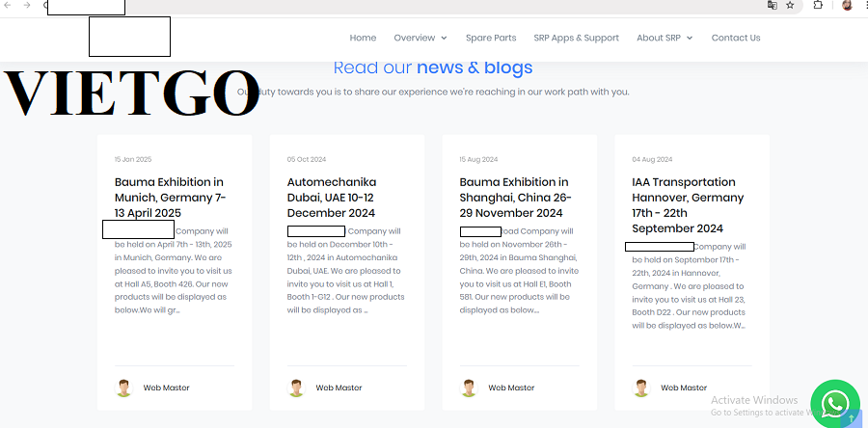Go to the Home menu item
868x428 pixels.
(x=363, y=38)
